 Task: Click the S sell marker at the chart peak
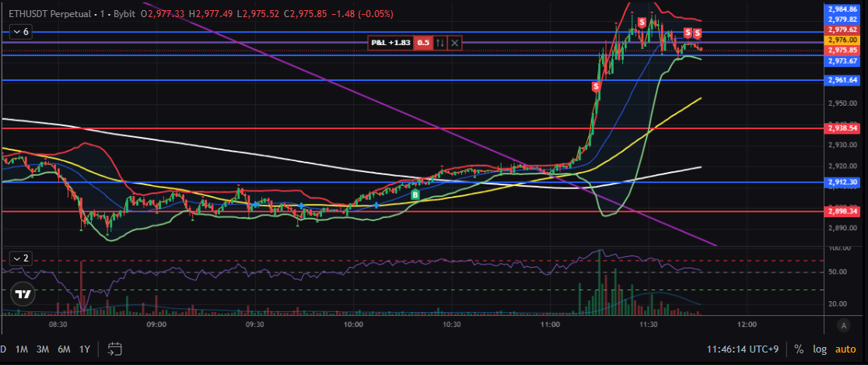[642, 23]
